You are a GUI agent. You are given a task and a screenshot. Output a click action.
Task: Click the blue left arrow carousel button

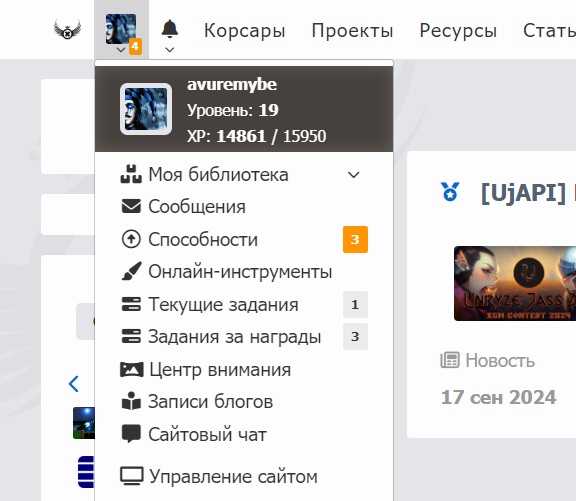click(x=73, y=384)
